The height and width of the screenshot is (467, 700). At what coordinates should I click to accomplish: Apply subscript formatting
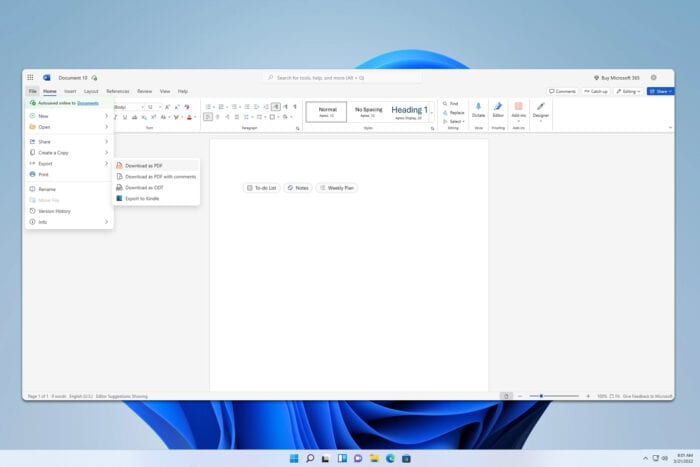coord(144,117)
